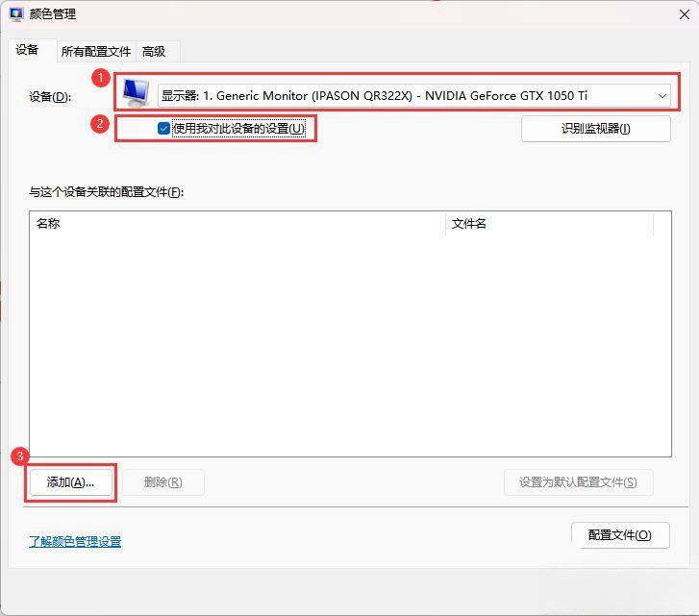Open the 配置文件(O) button
Screen dimensions: 699x616
pos(620,535)
